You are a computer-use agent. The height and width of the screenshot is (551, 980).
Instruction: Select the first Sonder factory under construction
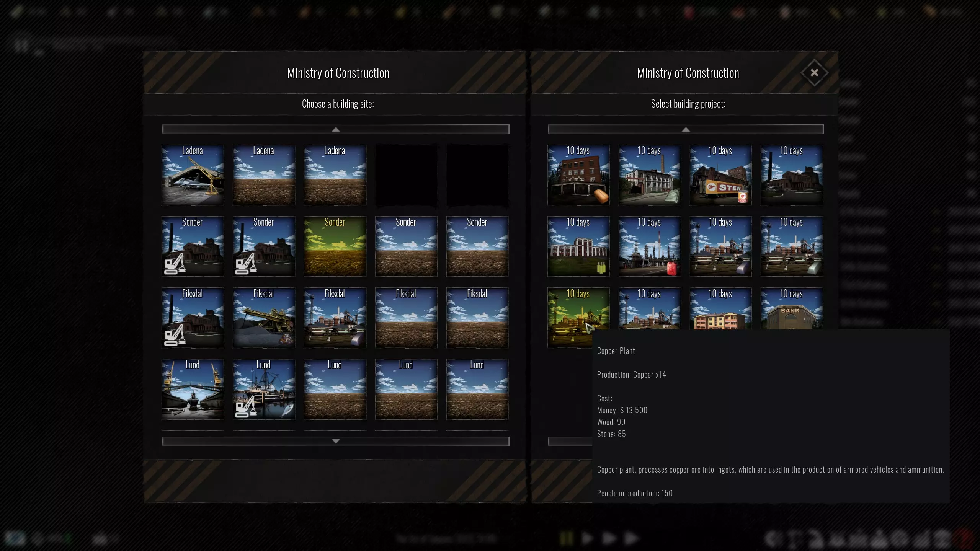pos(193,246)
